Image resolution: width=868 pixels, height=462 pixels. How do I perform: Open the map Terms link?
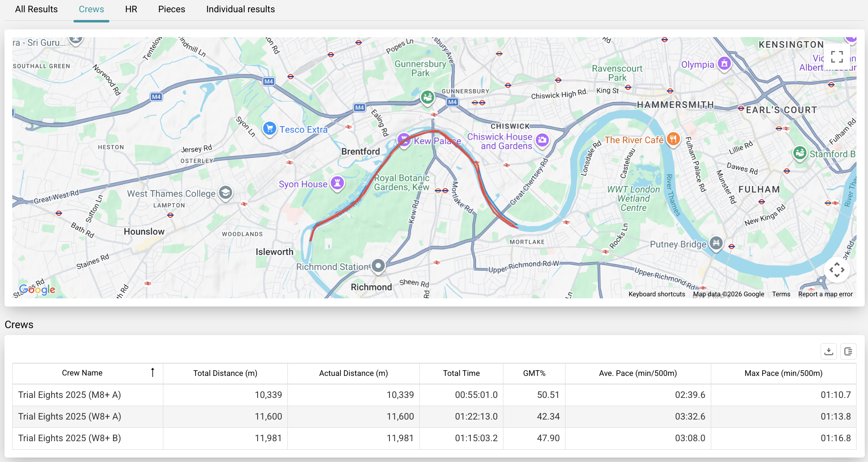coord(781,294)
